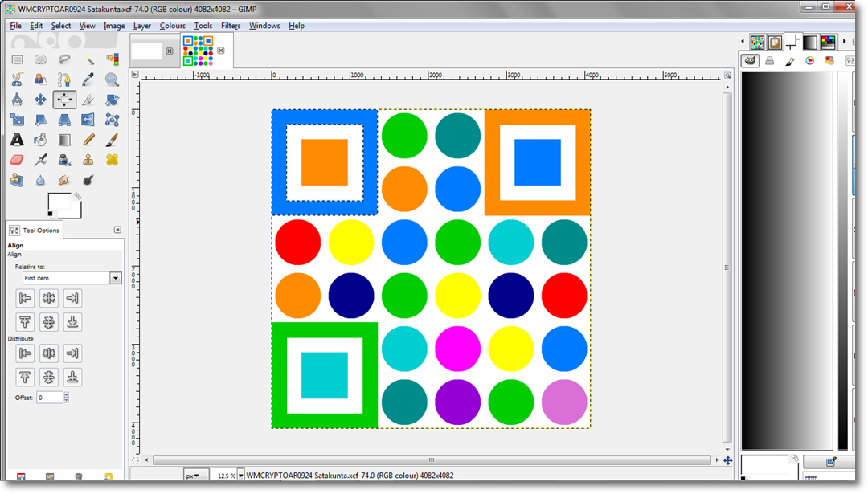868x494 pixels.
Task: Select the Wilber GIMP colour selector tab
Action: tap(750, 61)
